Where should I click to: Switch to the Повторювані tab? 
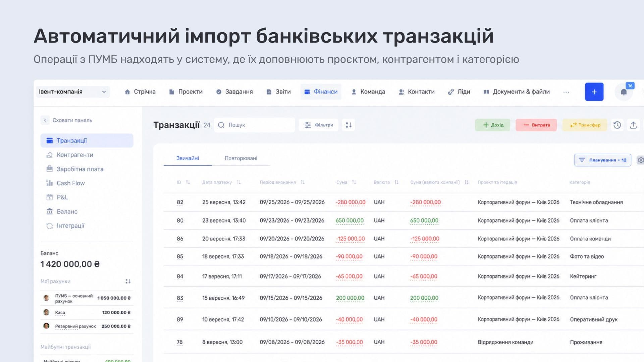pyautogui.click(x=241, y=158)
